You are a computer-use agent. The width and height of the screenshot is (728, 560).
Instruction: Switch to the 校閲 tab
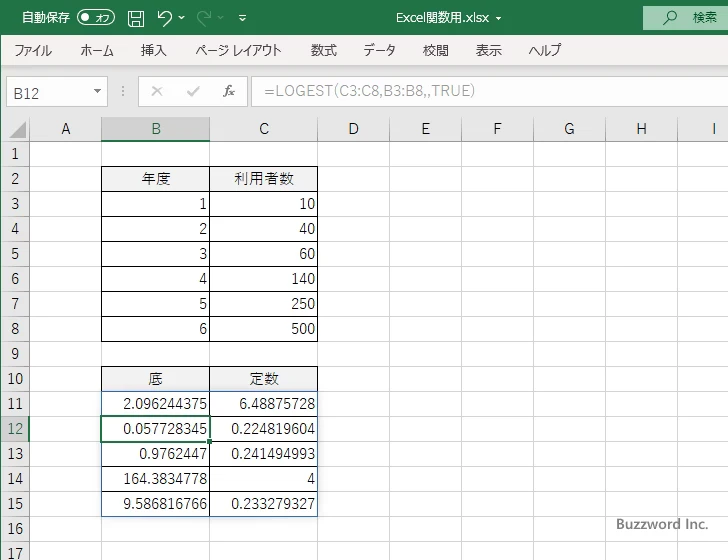[436, 50]
